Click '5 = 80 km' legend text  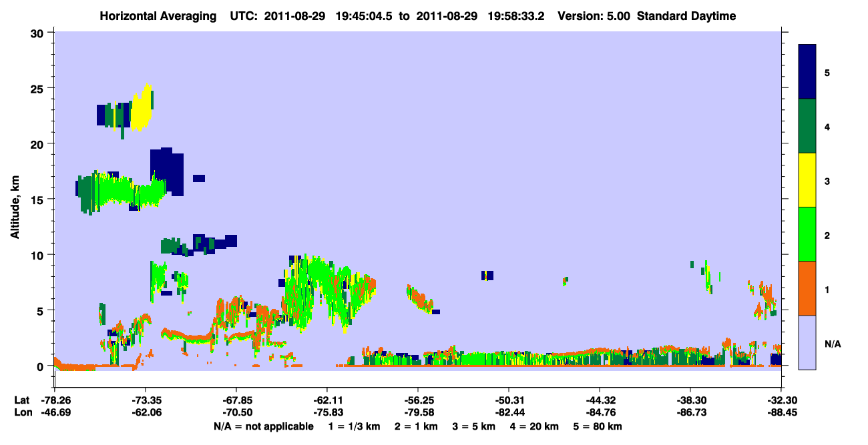(x=599, y=426)
